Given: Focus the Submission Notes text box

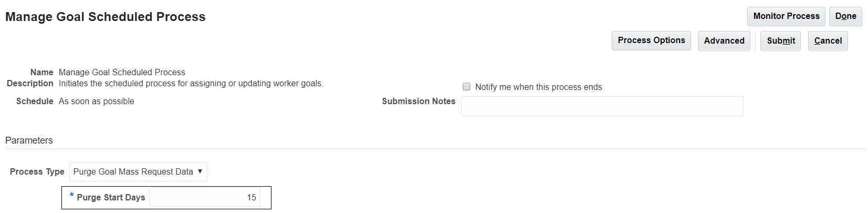Looking at the screenshot, I should pyautogui.click(x=602, y=106).
